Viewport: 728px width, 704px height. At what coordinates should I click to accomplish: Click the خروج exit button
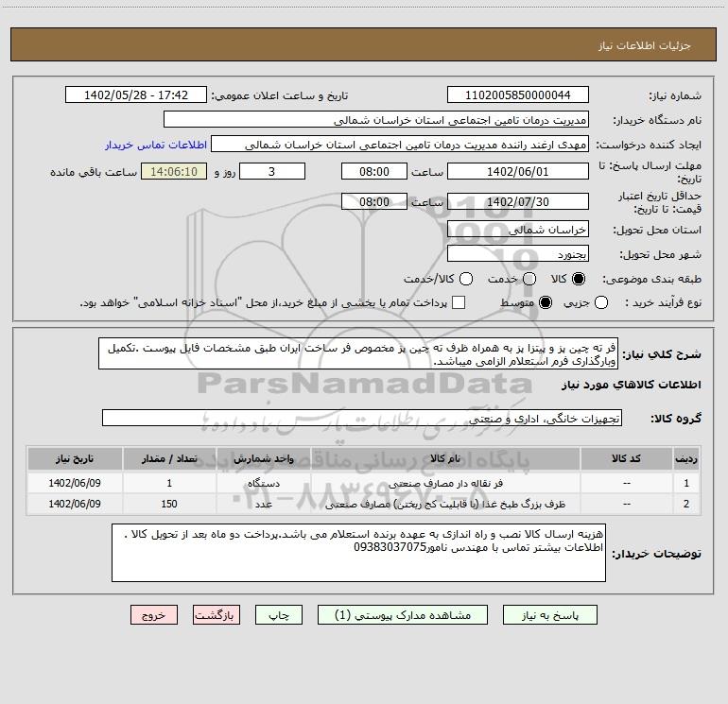coord(154,615)
